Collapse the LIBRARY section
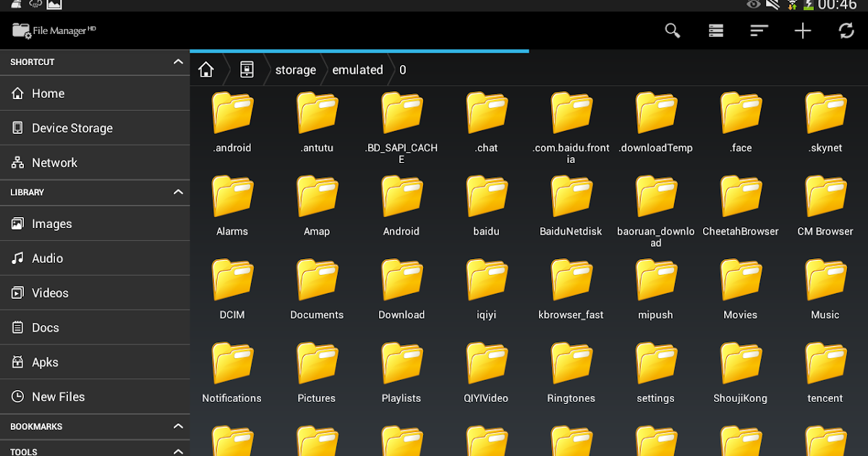Image resolution: width=868 pixels, height=456 pixels. tap(178, 193)
